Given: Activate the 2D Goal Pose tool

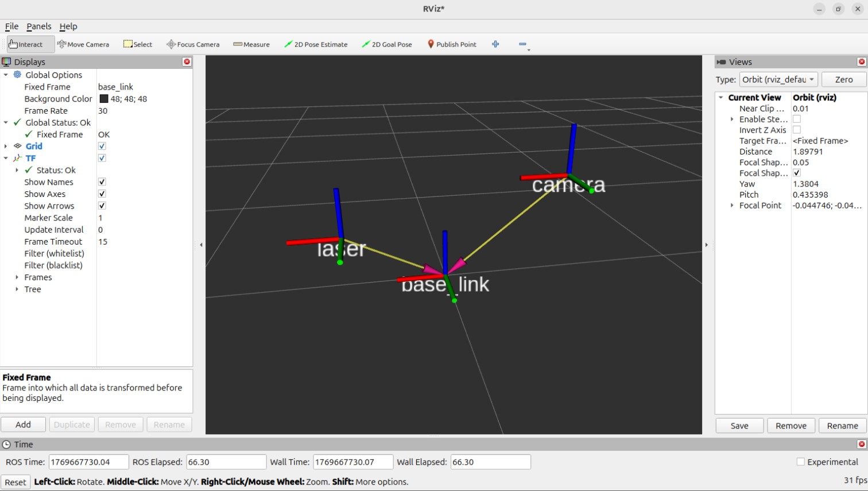Looking at the screenshot, I should click(x=386, y=44).
